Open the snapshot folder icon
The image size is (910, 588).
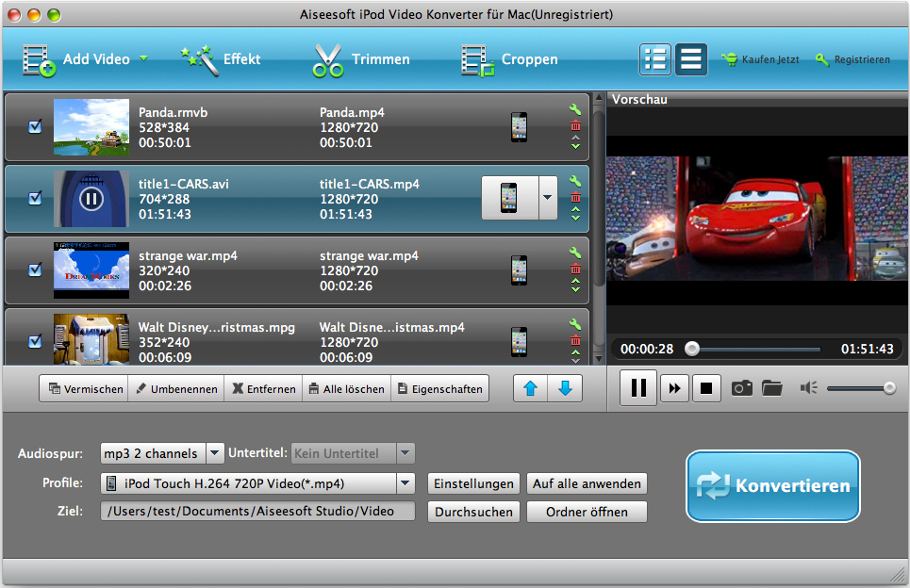coord(772,388)
